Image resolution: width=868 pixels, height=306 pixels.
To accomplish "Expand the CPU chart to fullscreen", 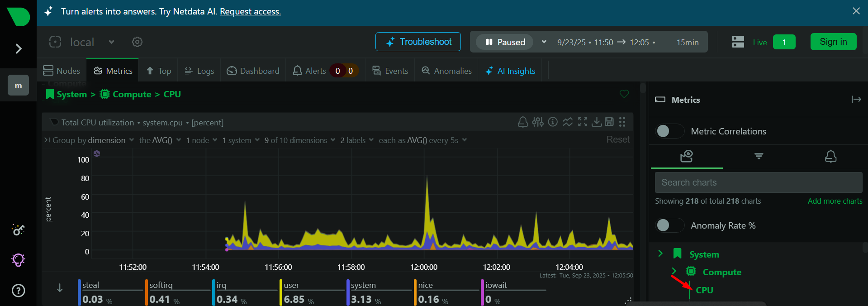I will [x=583, y=122].
